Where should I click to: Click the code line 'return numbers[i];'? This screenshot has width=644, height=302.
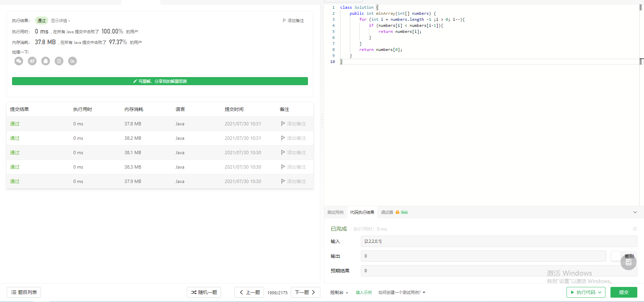[400, 32]
